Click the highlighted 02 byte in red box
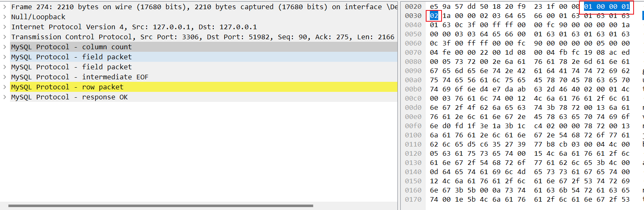This screenshot has height=210, width=644. click(x=434, y=16)
